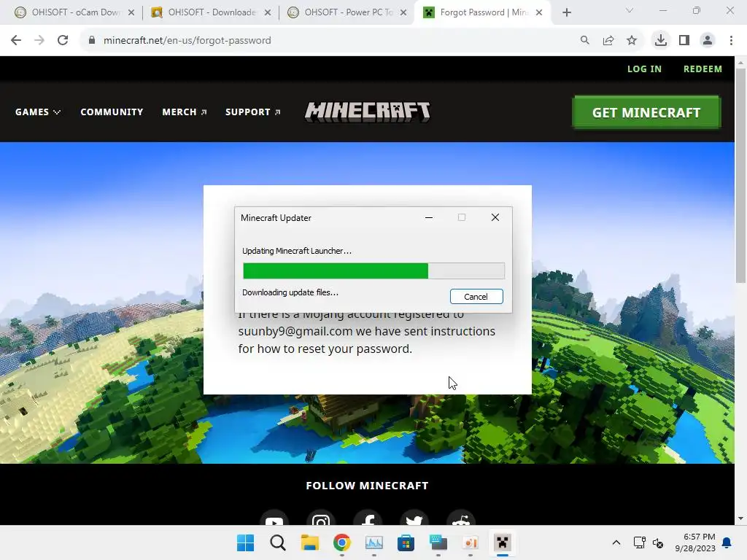
Task: Open Minecraft's Facebook social icon
Action: pos(368,519)
